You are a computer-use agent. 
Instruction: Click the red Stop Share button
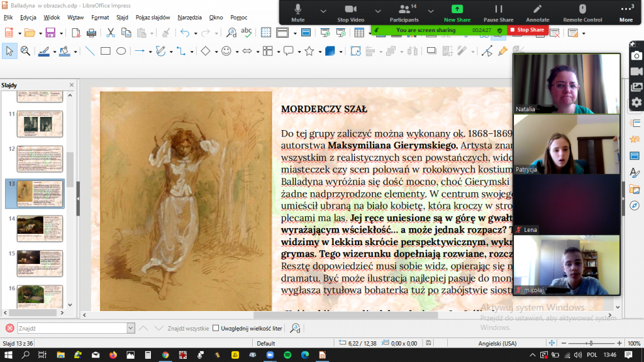tap(527, 30)
